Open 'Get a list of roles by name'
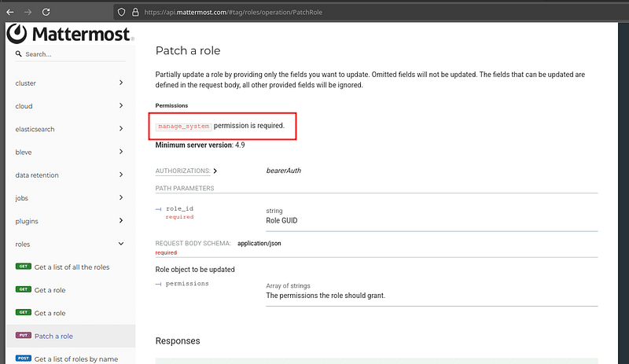Screen dimensions: 629x364 click(x=76, y=359)
